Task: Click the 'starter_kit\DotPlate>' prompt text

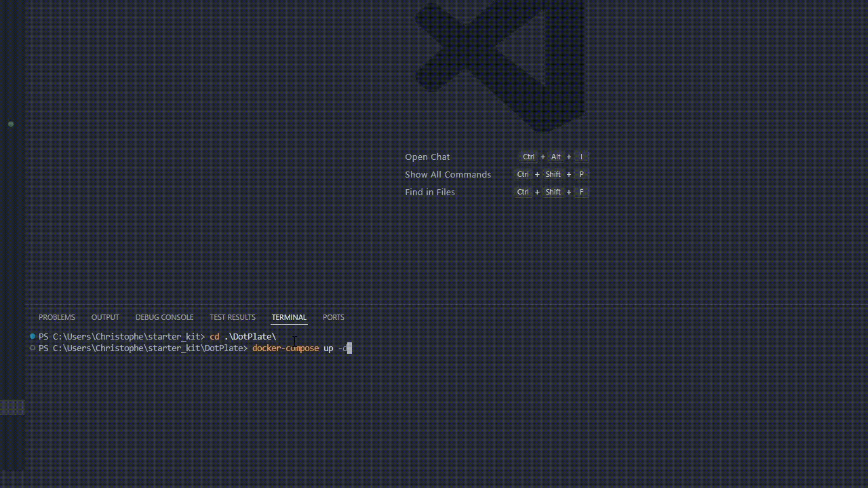Action: tap(198, 348)
